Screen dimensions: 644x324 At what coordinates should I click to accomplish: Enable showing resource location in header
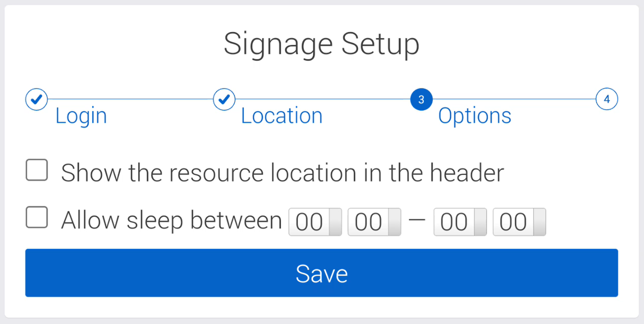pyautogui.click(x=37, y=170)
